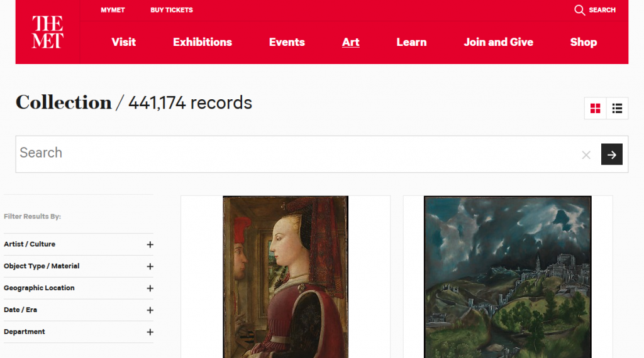
Task: Switch to grid view icon
Action: [595, 108]
